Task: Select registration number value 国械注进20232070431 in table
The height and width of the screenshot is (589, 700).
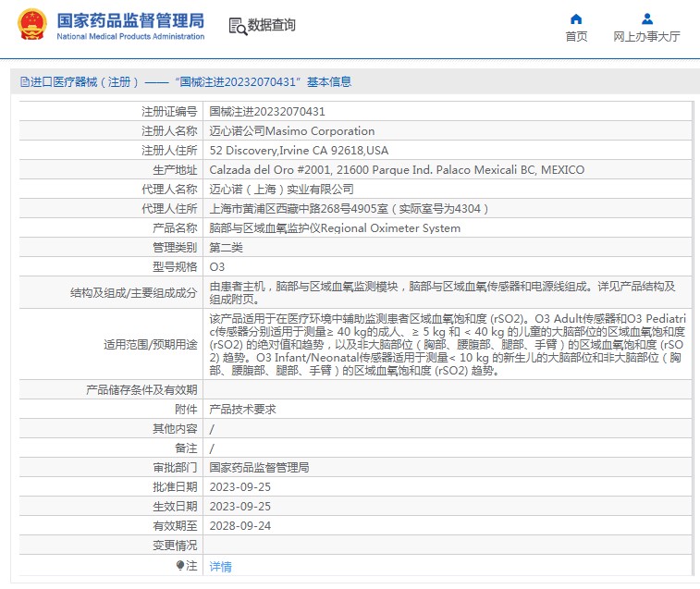Action: tap(267, 112)
